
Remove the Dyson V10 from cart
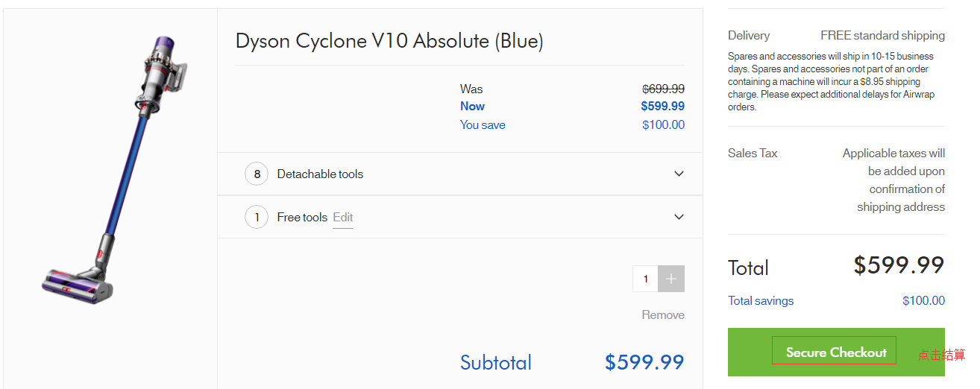click(663, 315)
